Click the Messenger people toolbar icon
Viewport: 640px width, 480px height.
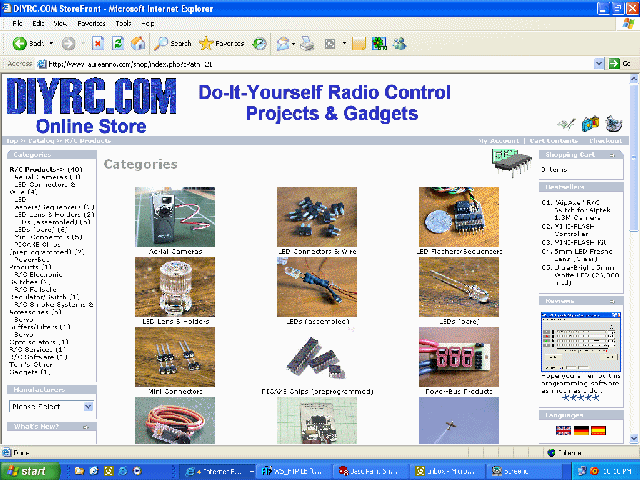point(400,43)
